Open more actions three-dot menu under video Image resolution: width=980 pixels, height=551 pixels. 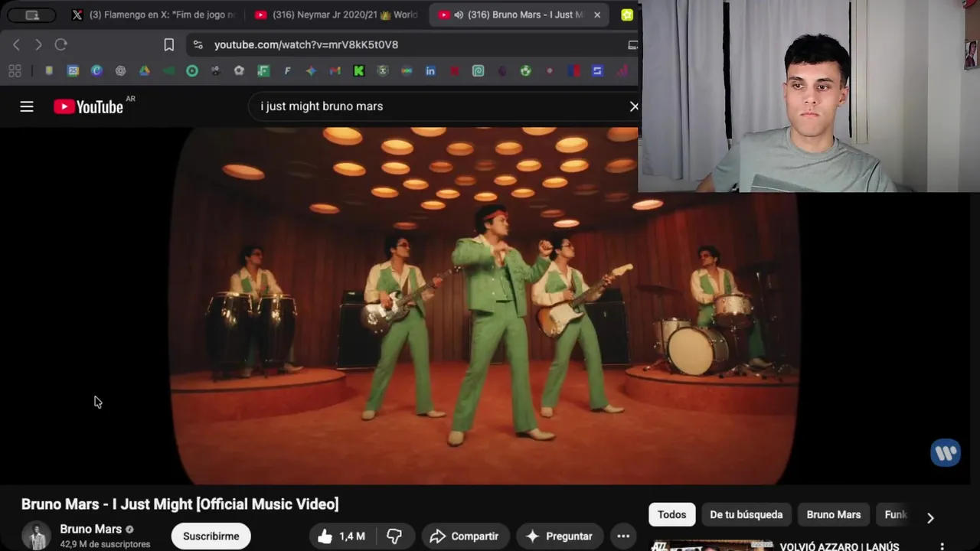click(623, 536)
